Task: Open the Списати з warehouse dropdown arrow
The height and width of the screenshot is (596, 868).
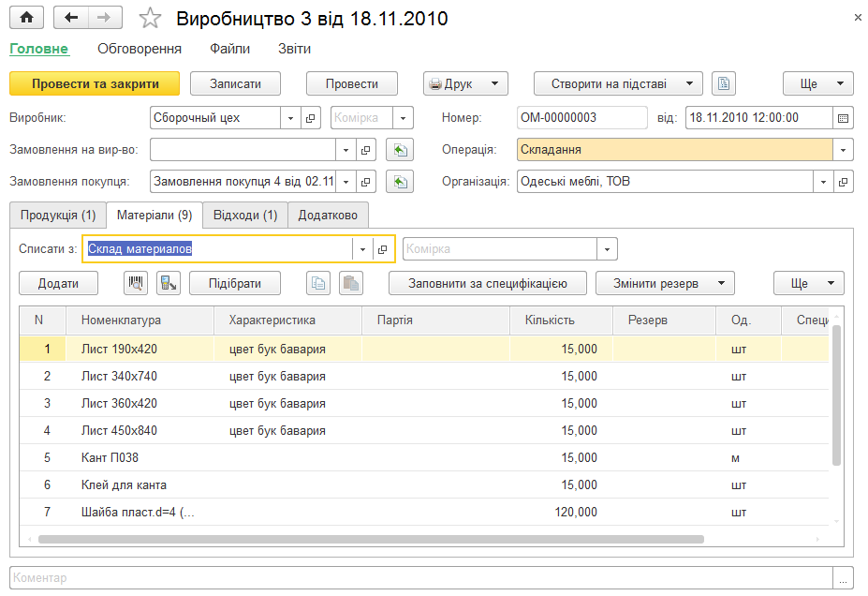Action: (362, 249)
